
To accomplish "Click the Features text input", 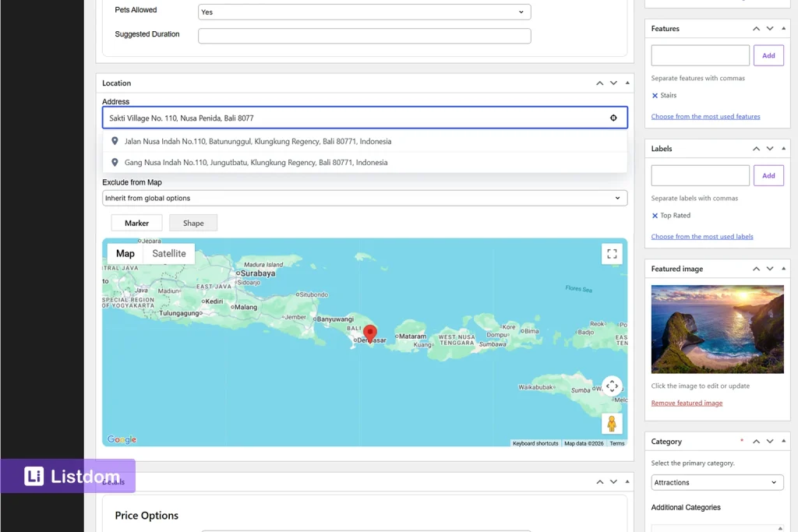I will point(701,55).
